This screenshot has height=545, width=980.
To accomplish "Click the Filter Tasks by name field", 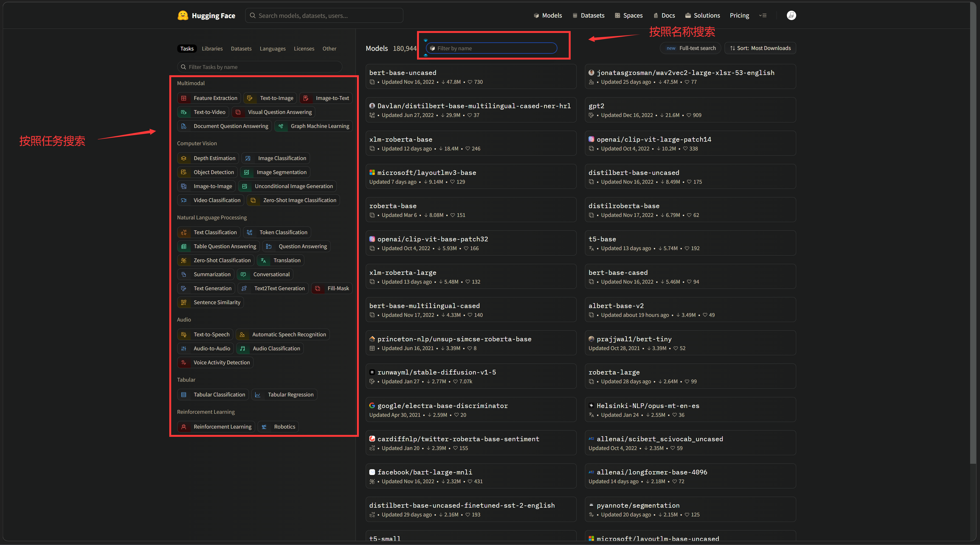I will pyautogui.click(x=260, y=67).
